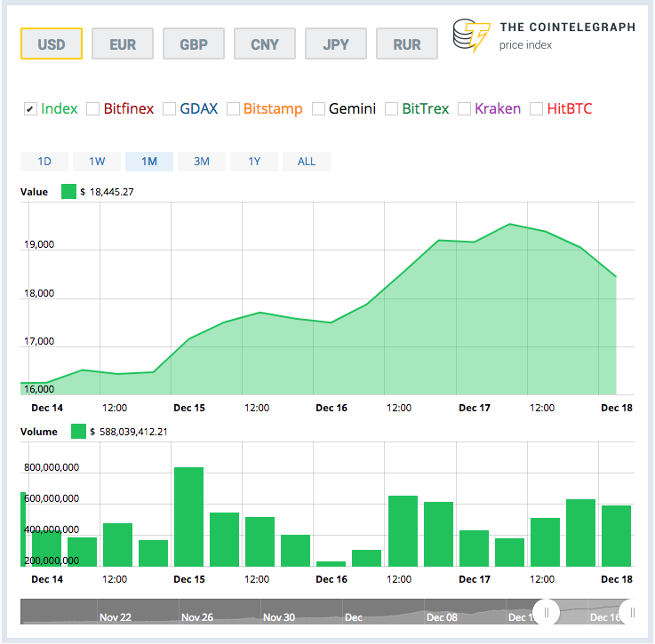The width and height of the screenshot is (655, 644).
Task: Uncheck the Index checkbox
Action: click(29, 109)
